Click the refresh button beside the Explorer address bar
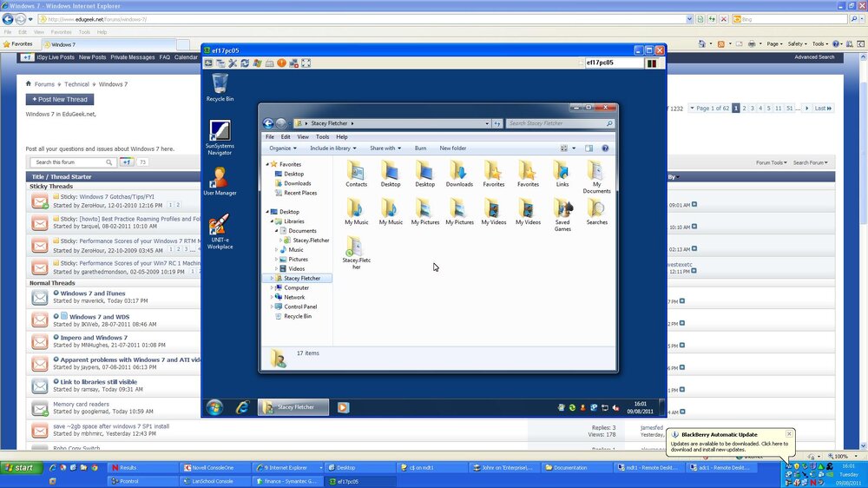Screen dimensions: 868x488 pos(497,123)
